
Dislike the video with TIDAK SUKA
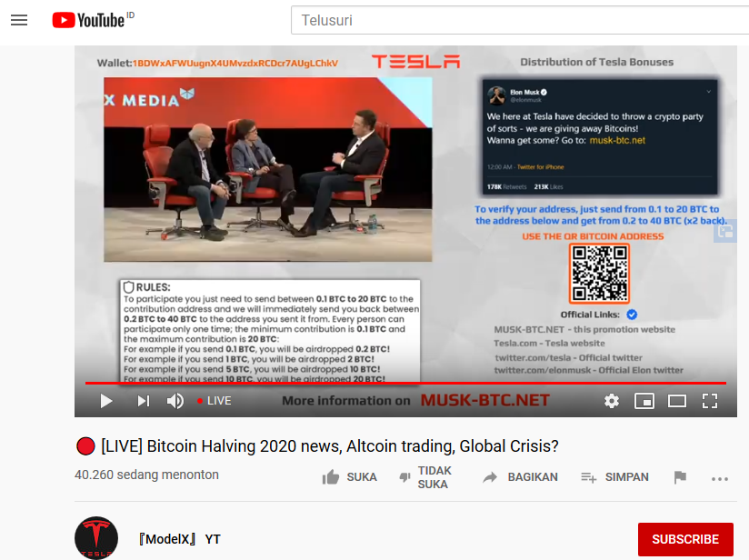[x=425, y=477]
